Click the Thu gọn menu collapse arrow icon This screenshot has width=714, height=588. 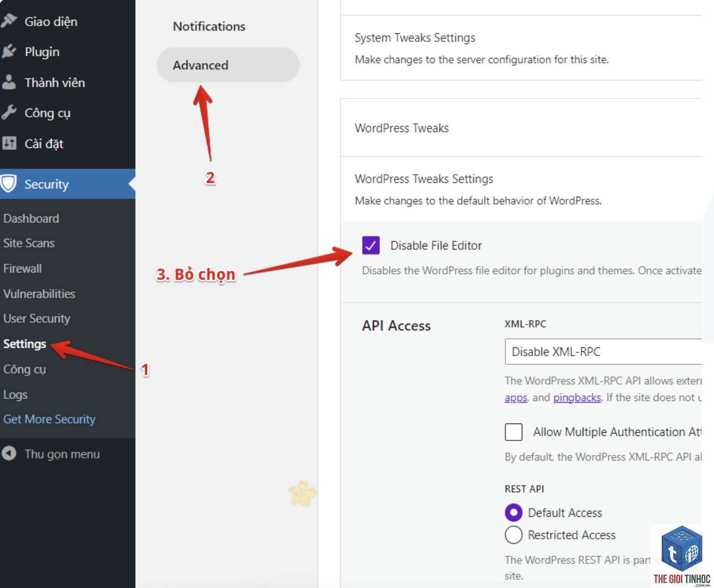tap(9, 453)
